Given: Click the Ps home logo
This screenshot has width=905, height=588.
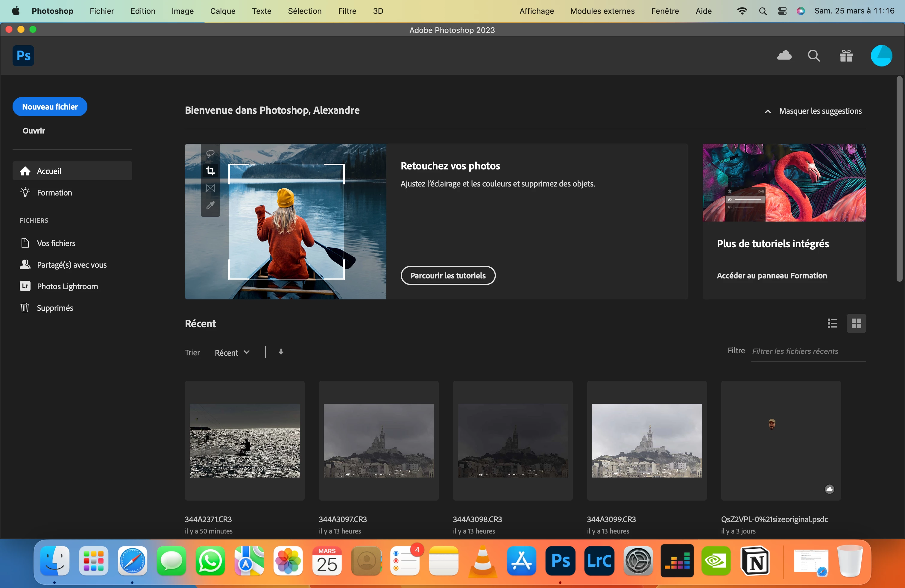Looking at the screenshot, I should 23,55.
